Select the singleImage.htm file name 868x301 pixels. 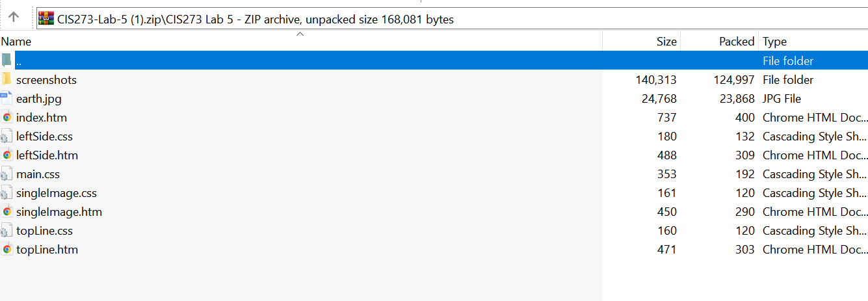click(59, 212)
